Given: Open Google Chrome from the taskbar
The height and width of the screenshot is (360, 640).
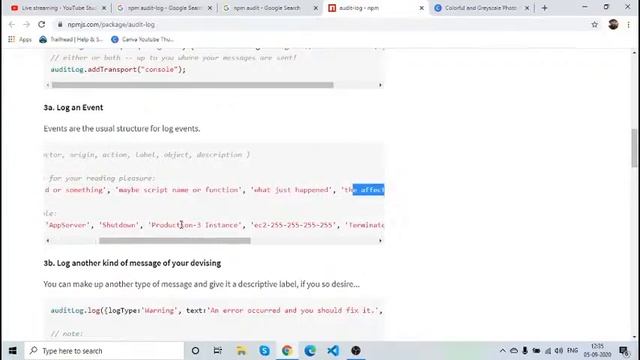Looking at the screenshot, I should click(287, 351).
